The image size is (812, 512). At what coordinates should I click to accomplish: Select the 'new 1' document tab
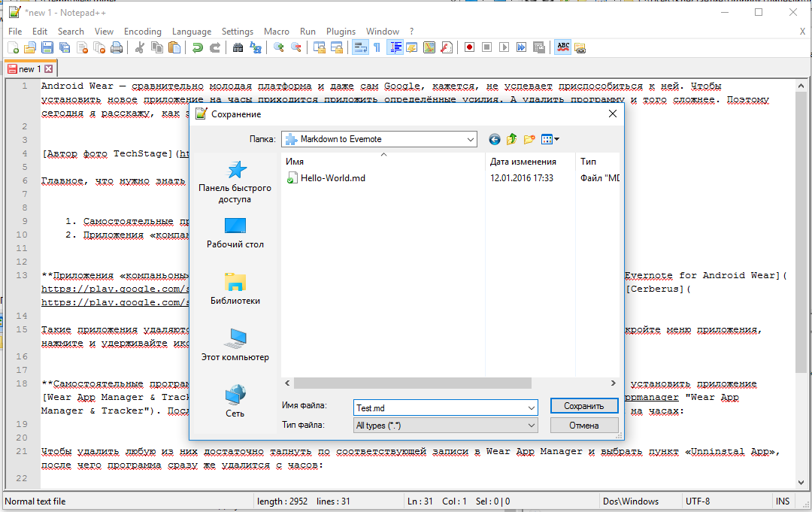tap(29, 69)
